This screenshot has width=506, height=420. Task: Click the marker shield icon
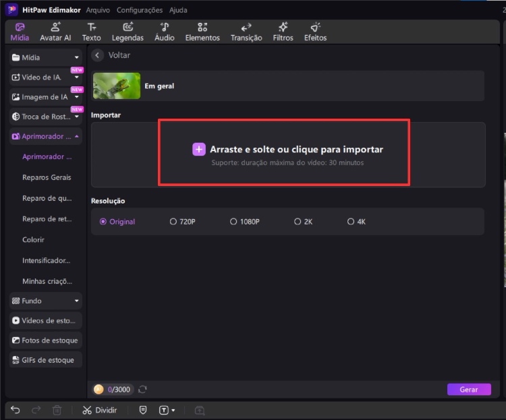coord(143,410)
